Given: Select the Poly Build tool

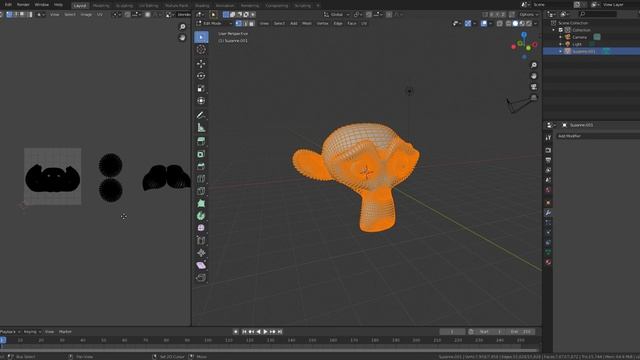Looking at the screenshot, I should (x=201, y=203).
